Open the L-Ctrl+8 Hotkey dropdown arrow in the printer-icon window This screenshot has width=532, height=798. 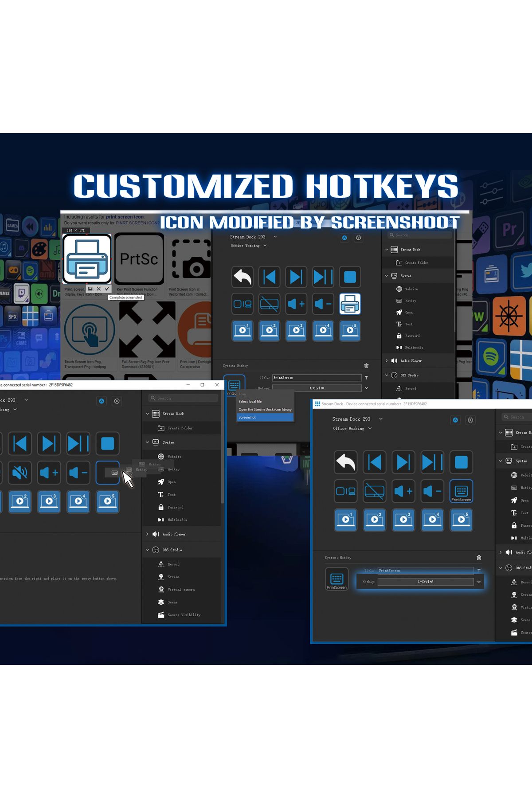366,388
